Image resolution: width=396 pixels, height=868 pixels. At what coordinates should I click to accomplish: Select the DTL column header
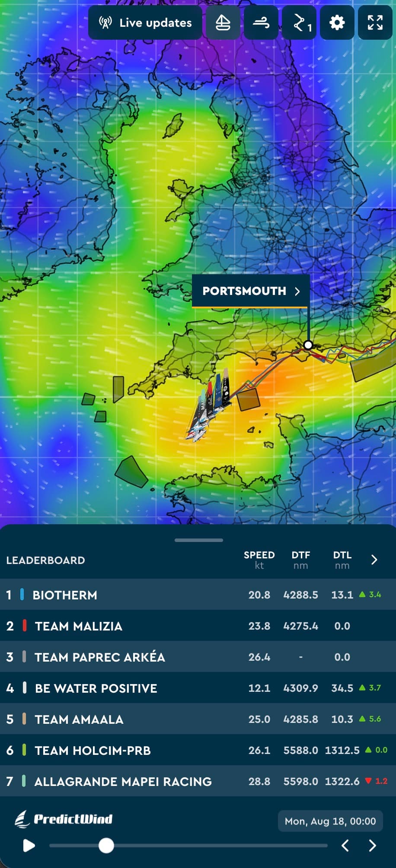coord(342,560)
